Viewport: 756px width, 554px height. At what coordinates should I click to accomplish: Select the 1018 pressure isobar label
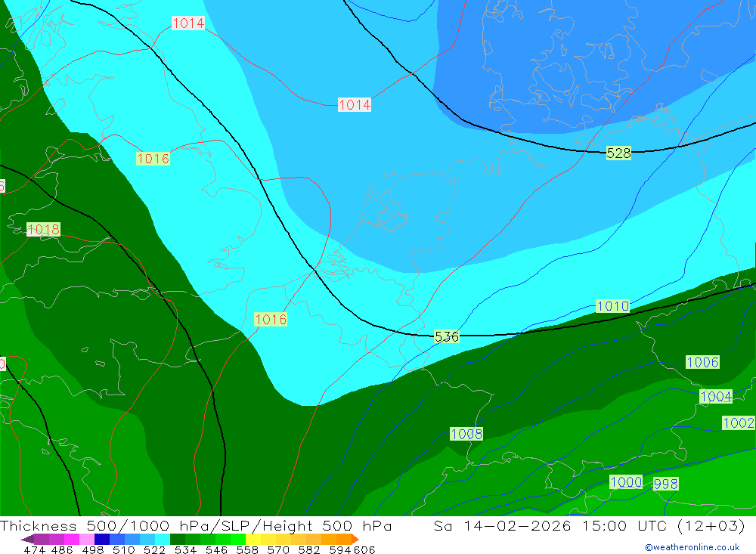click(43, 229)
